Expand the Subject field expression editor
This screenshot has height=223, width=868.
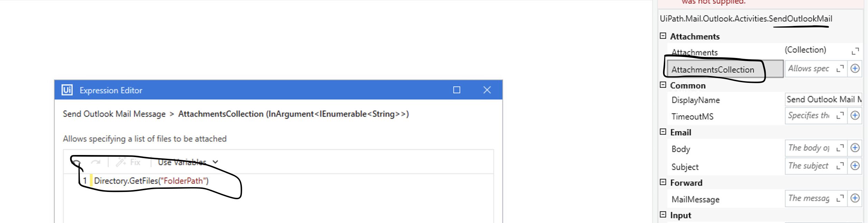[x=840, y=166]
